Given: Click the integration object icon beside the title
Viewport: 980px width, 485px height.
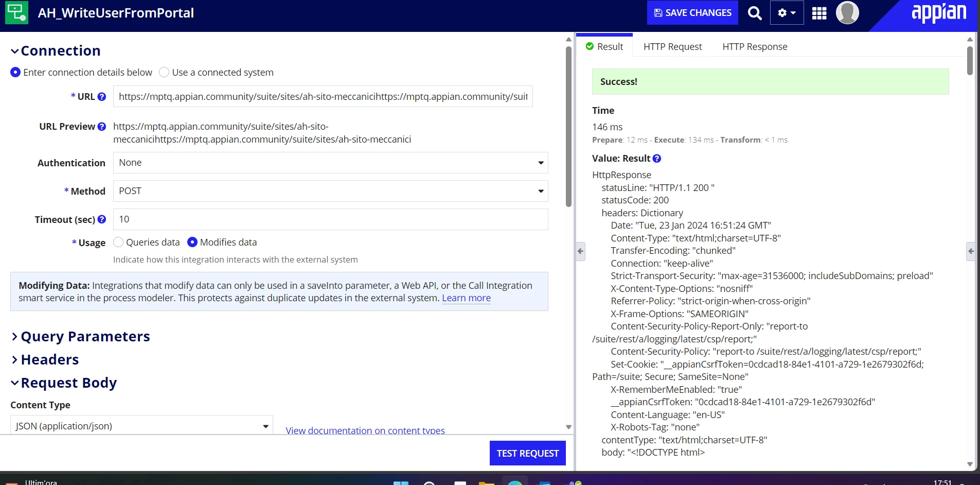Looking at the screenshot, I should point(16,13).
